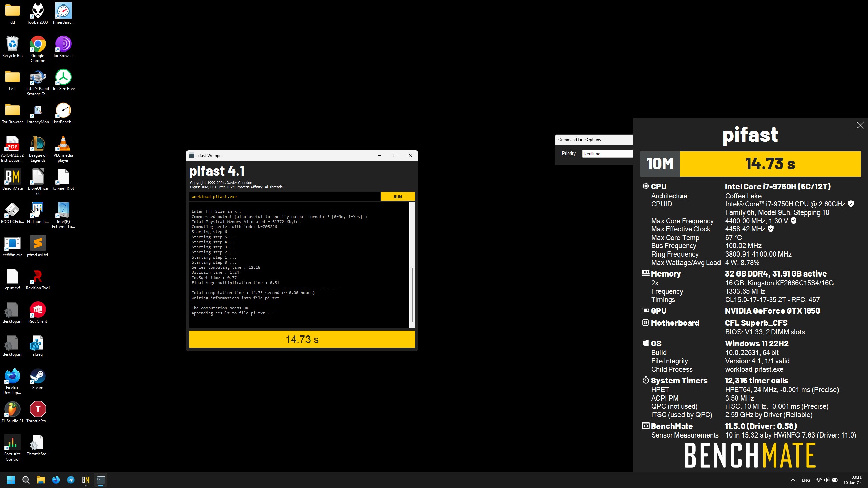Screen dimensions: 868x488
Task: Open LibreOffice 7.6 shortcut
Action: (38, 182)
